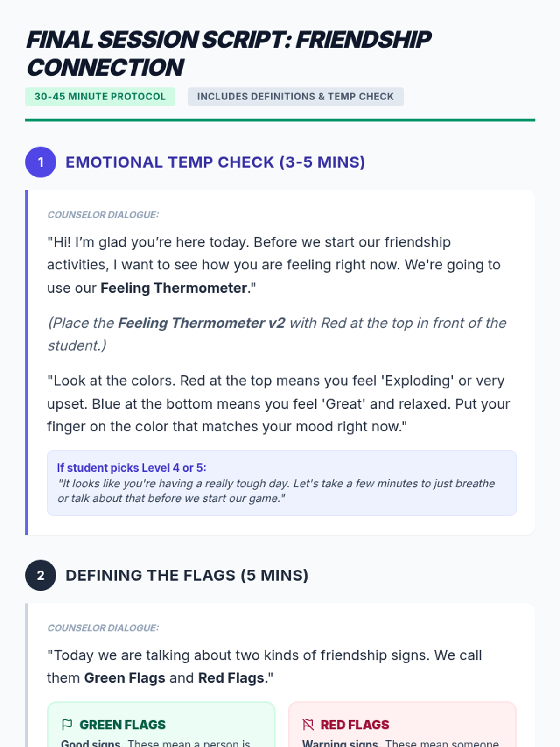Click the Look at the colors paragraph
Image resolution: width=560 pixels, height=747 pixels.
279,404
